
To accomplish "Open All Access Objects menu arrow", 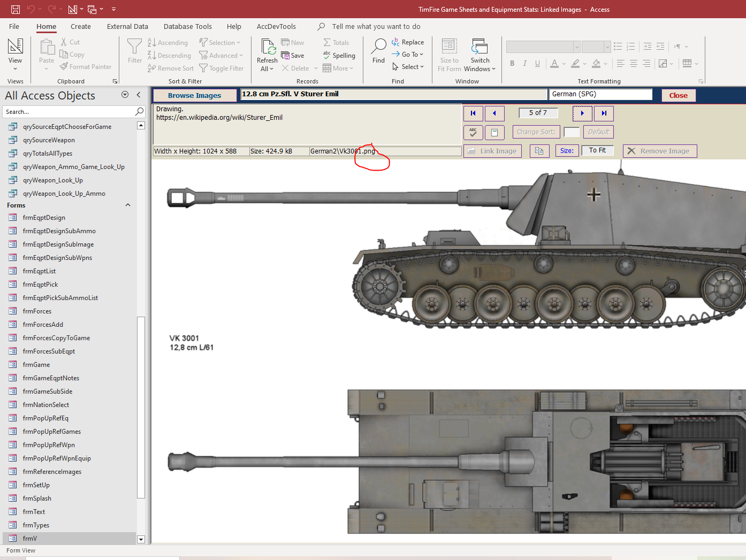I will click(125, 95).
